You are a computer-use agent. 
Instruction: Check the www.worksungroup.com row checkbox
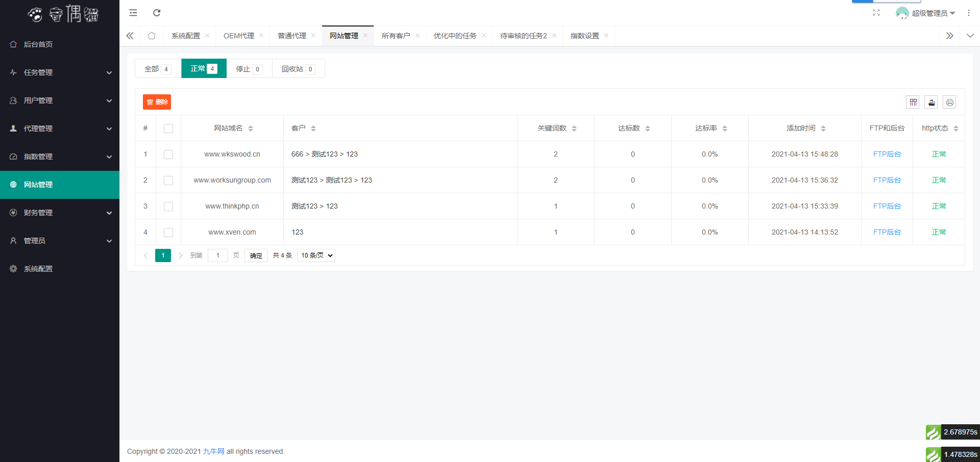tap(168, 181)
